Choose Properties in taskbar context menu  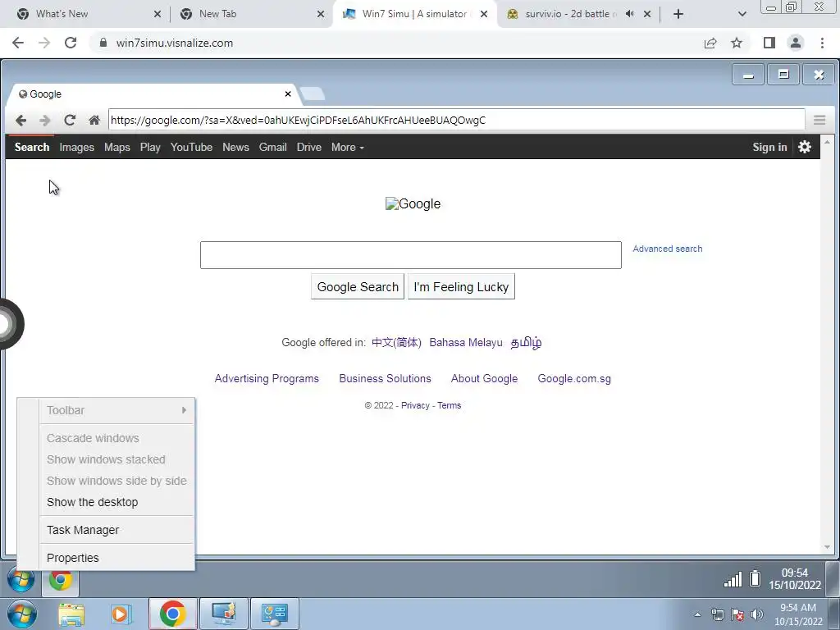tap(72, 558)
